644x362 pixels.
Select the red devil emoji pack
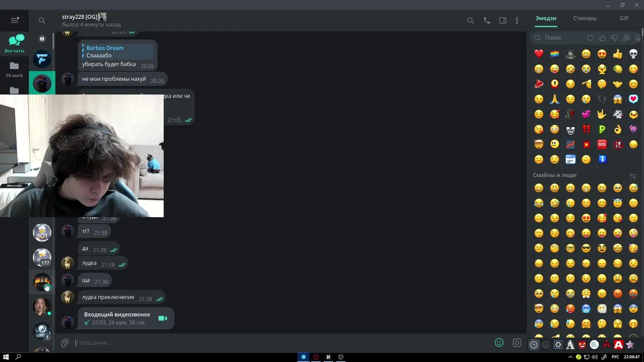582,344
